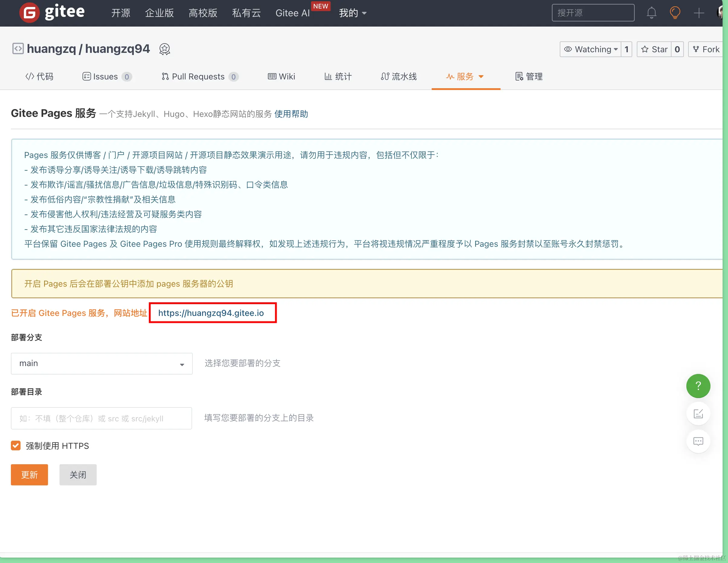Click the 部署目录 input field
Image resolution: width=728 pixels, height=563 pixels.
101,418
